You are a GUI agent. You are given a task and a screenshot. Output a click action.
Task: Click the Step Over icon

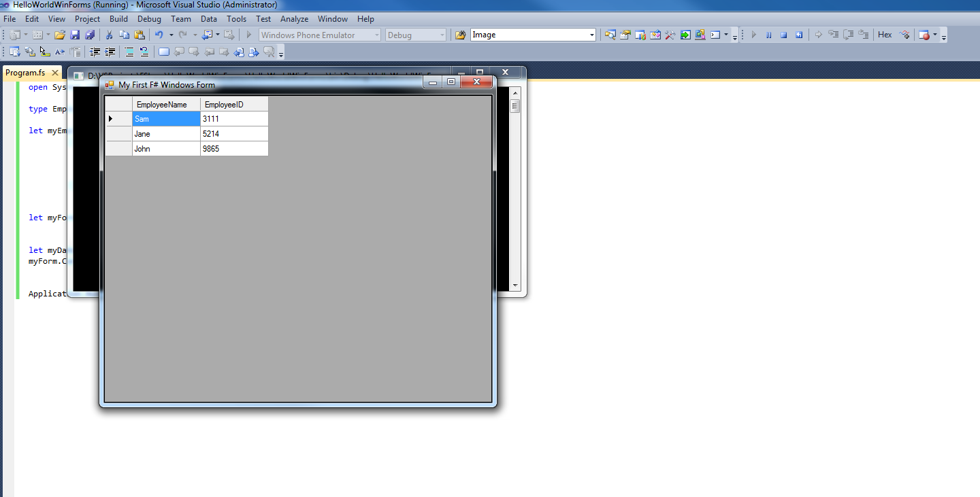[847, 34]
